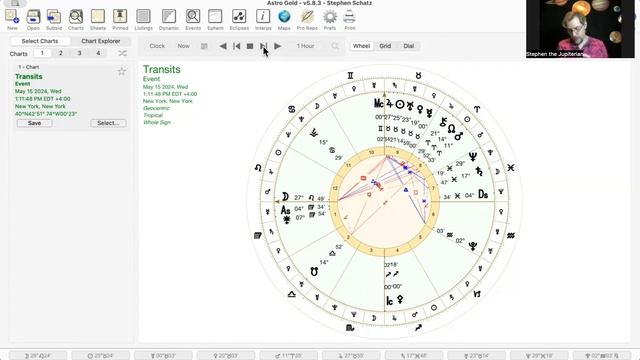
Task: Click the Neptune 29° Pisces button in bottom bar
Action: tap(539, 356)
